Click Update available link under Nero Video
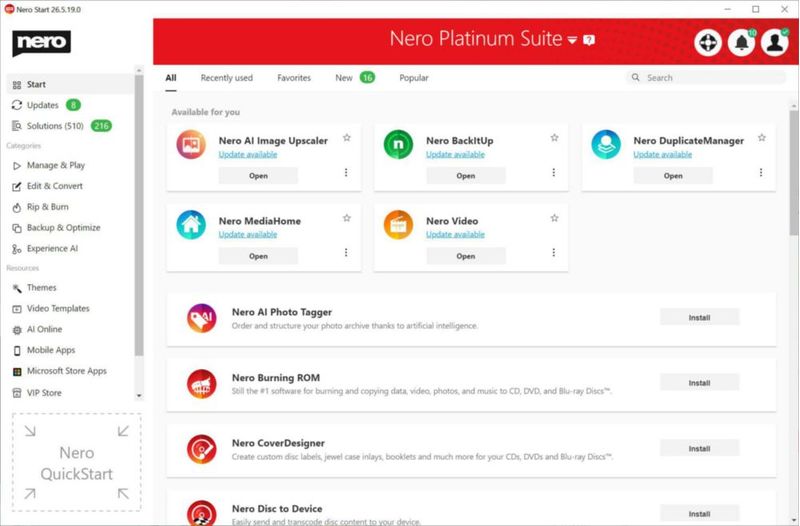 [x=456, y=235]
